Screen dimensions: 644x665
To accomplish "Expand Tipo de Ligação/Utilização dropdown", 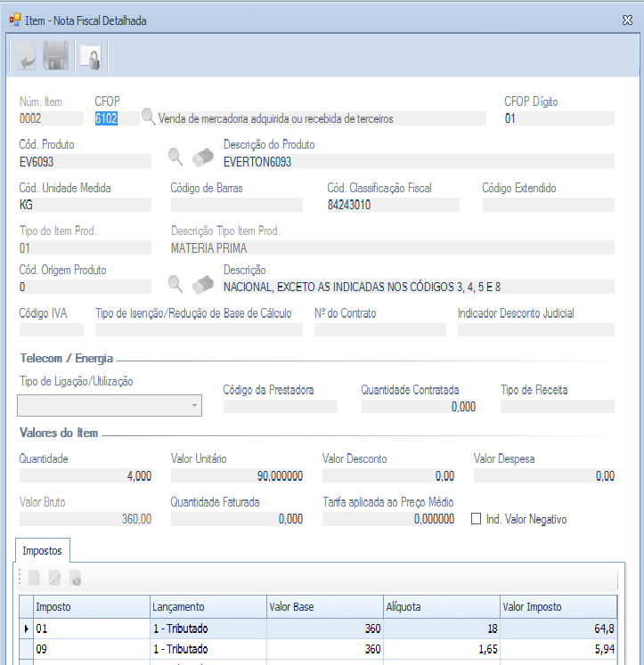I will click(x=194, y=406).
